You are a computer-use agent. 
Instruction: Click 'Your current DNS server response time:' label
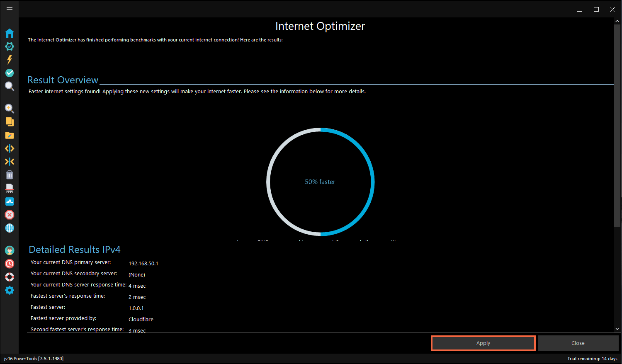click(x=79, y=285)
